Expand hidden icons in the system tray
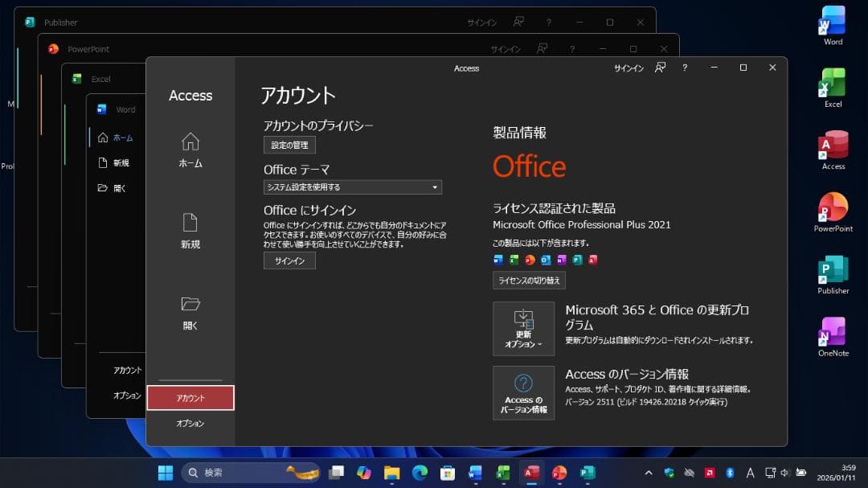Image resolution: width=868 pixels, height=488 pixels. [x=648, y=473]
